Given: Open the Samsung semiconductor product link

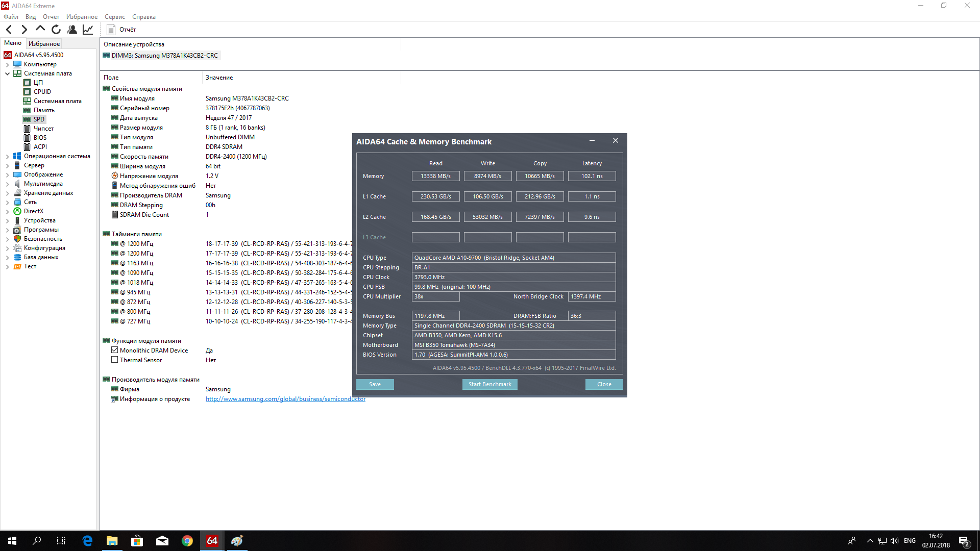Looking at the screenshot, I should coord(285,399).
